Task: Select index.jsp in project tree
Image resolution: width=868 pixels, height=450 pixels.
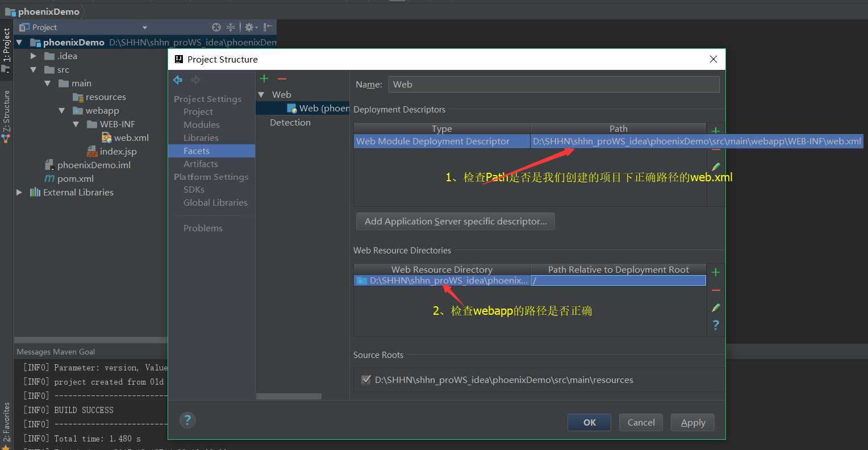Action: click(x=118, y=152)
